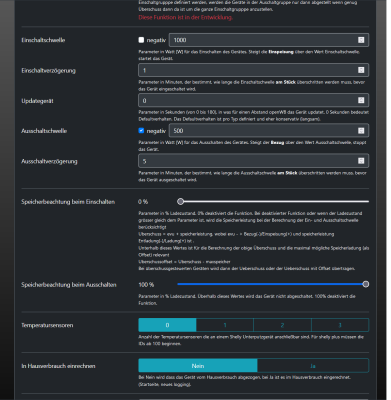391x400 pixels.
Task: Select Nein for In Hausverbrauch einrechnen
Action: click(198, 366)
